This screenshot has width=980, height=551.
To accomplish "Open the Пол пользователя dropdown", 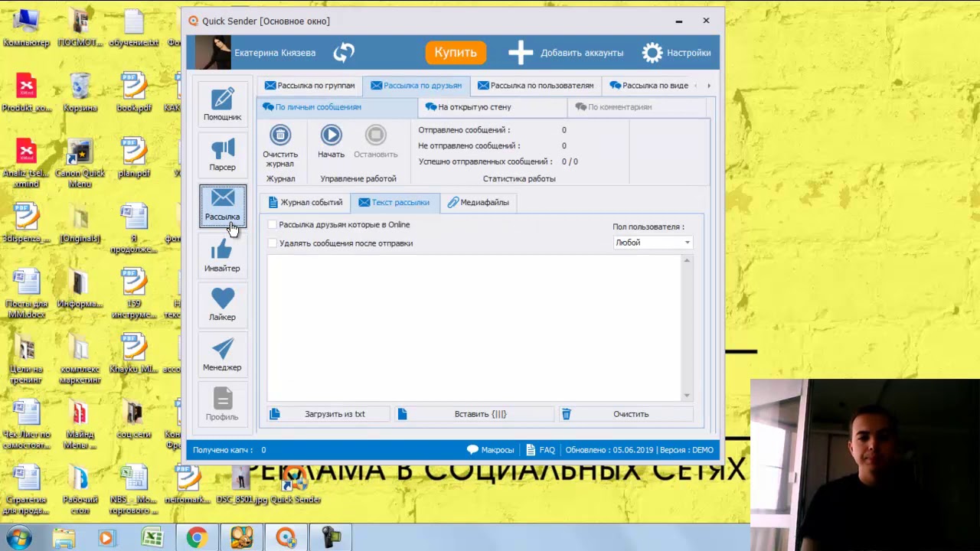I will click(x=653, y=243).
